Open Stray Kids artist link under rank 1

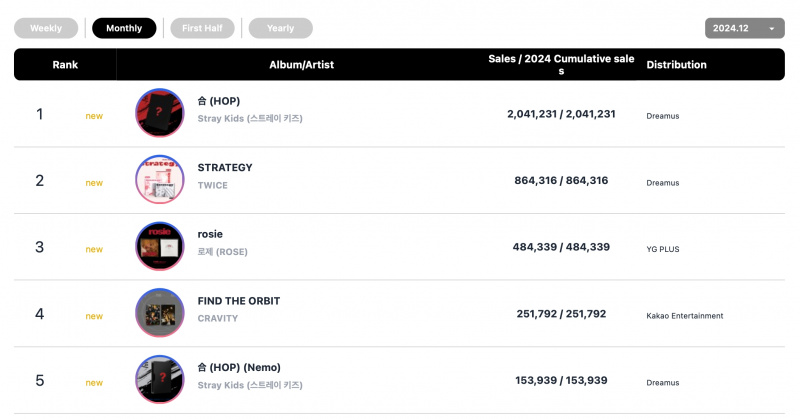(250, 118)
